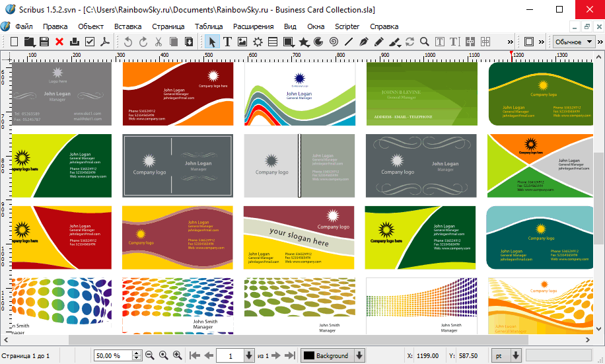The height and width of the screenshot is (364, 605).
Task: Select the Arc tool
Action: tap(318, 42)
